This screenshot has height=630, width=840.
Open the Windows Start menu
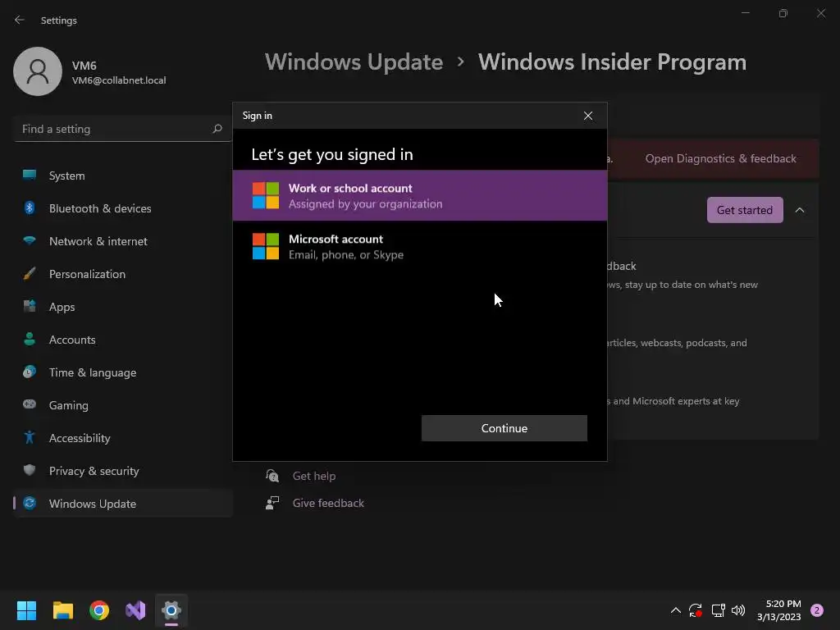pos(26,610)
